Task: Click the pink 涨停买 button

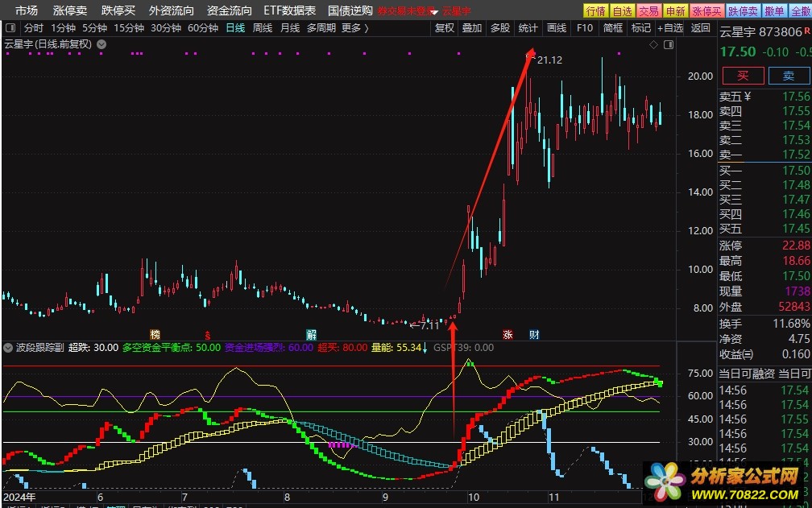Action: point(707,10)
